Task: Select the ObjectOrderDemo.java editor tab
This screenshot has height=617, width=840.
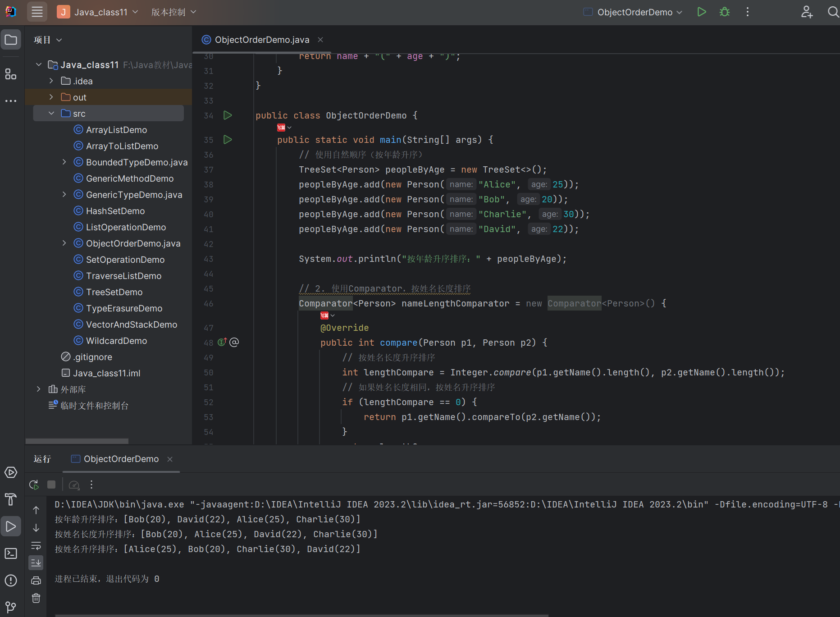Action: (x=261, y=40)
